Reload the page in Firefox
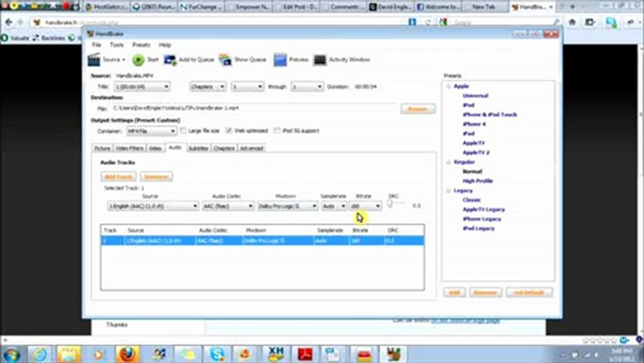Viewport: 644px width, 363px height. click(428, 23)
